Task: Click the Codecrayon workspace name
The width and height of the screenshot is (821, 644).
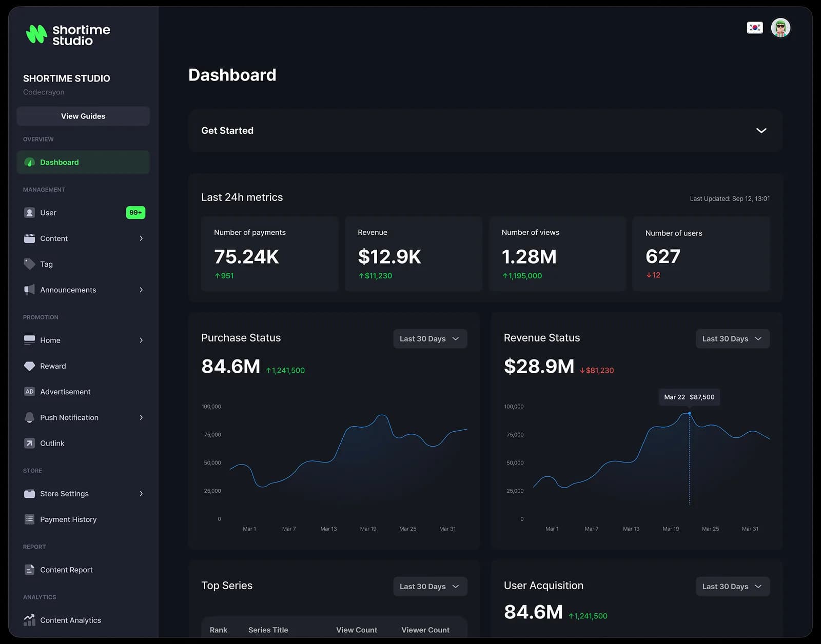Action: pyautogui.click(x=44, y=92)
